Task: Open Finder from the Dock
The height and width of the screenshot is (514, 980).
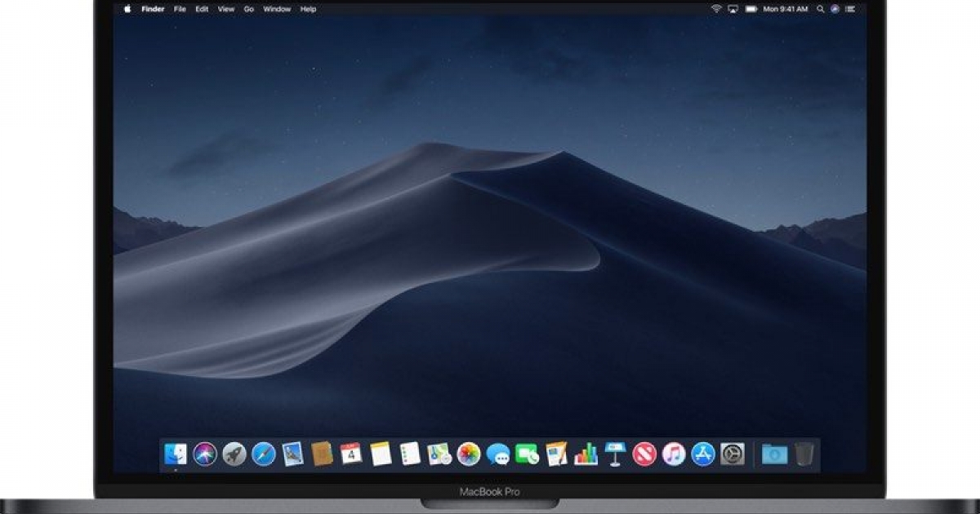Action: click(x=176, y=454)
